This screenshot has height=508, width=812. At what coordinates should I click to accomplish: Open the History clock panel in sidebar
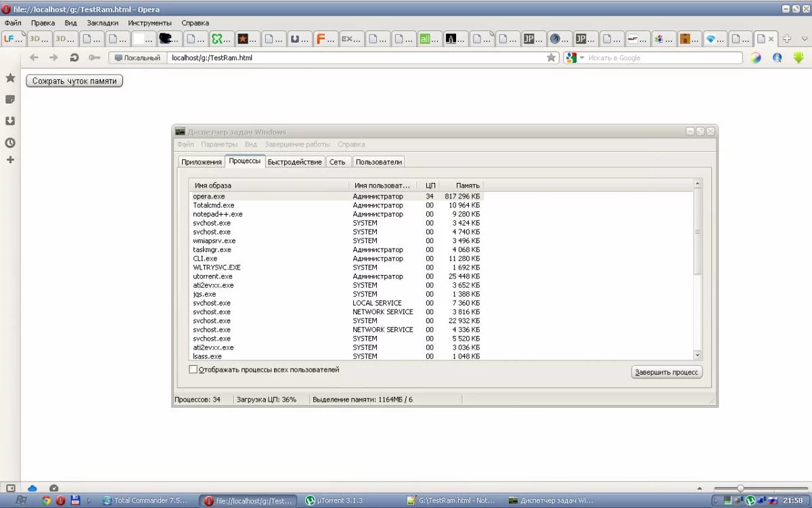(10, 143)
